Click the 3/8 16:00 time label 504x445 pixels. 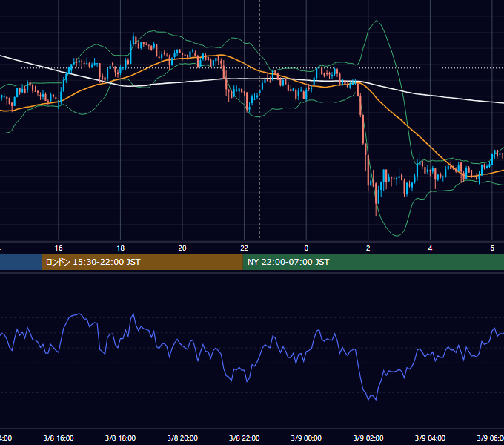59,438
